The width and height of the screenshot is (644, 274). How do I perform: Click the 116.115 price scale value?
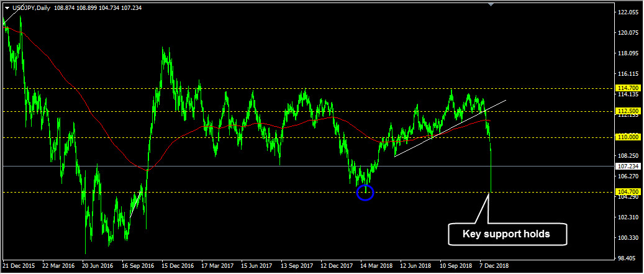628,75
